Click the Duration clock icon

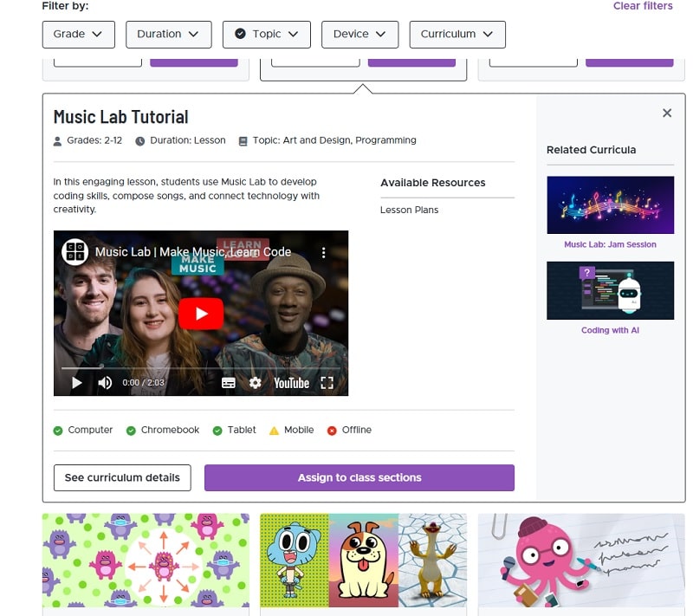(140, 141)
